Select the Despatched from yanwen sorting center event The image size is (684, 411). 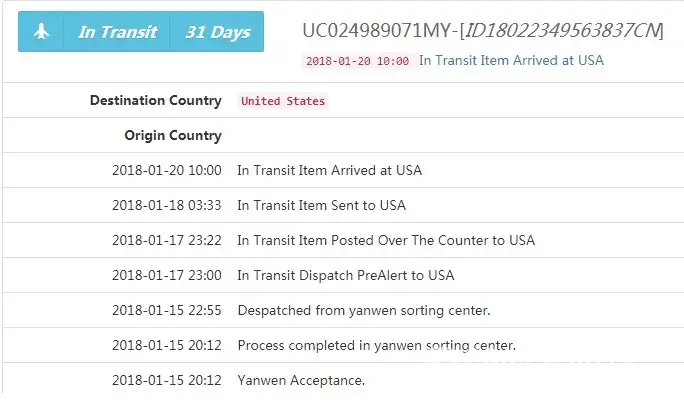(363, 310)
